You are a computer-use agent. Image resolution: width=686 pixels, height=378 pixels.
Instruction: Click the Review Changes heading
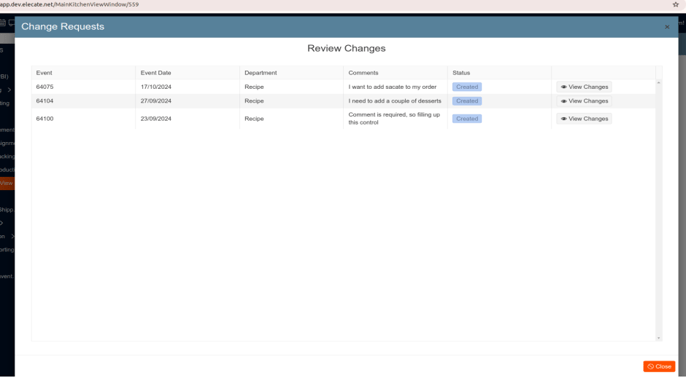pos(346,49)
